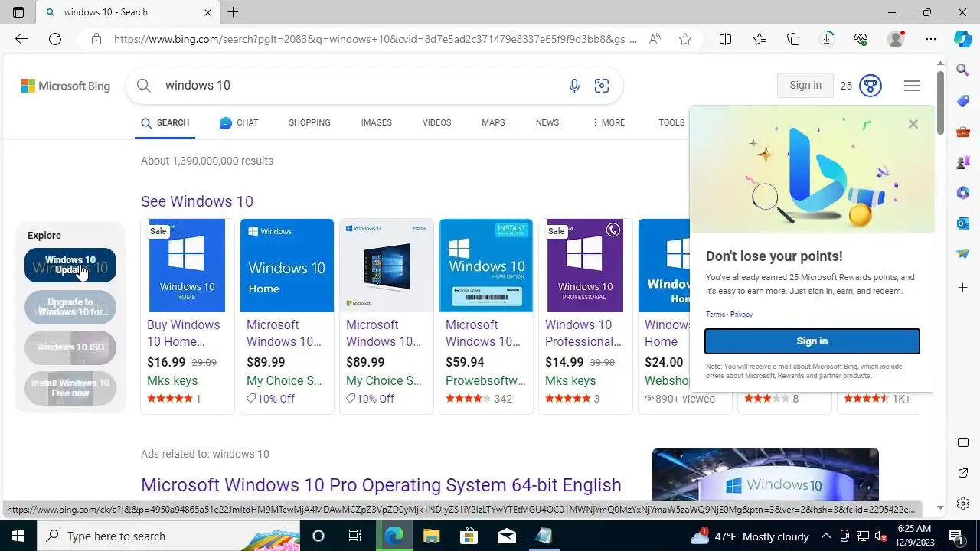Open sidebar Search icon
This screenshot has height=551, width=980.
963,70
